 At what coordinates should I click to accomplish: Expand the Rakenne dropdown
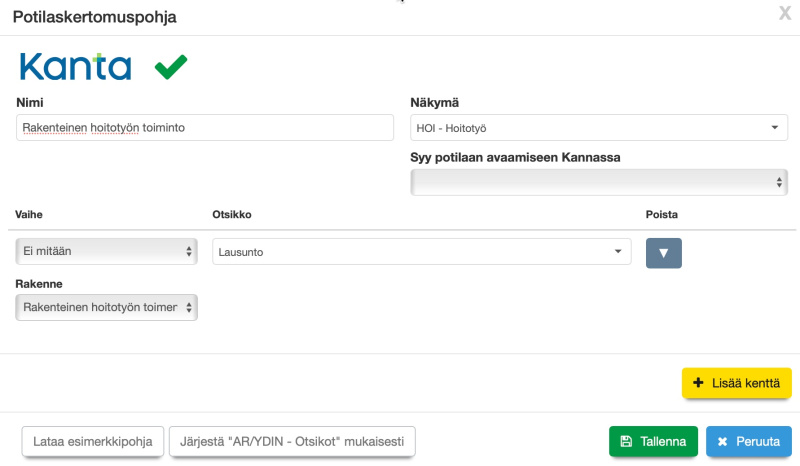click(106, 307)
